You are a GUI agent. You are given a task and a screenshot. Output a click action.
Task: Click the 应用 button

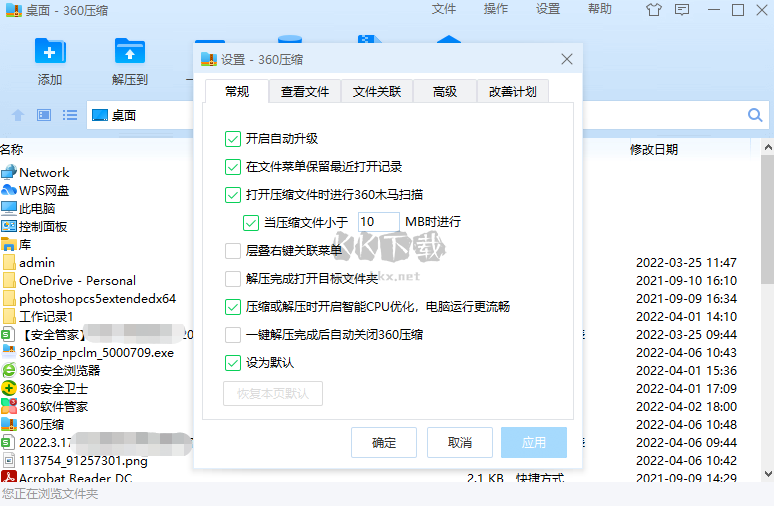point(534,442)
